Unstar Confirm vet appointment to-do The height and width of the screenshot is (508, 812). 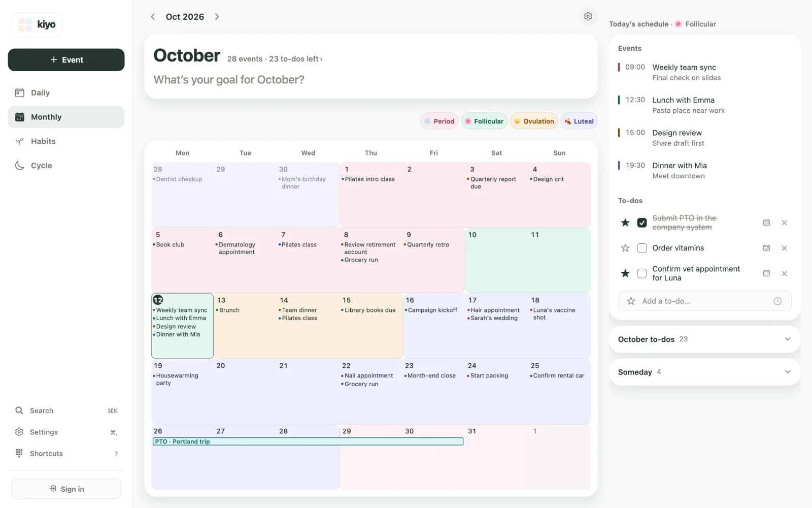click(x=625, y=273)
